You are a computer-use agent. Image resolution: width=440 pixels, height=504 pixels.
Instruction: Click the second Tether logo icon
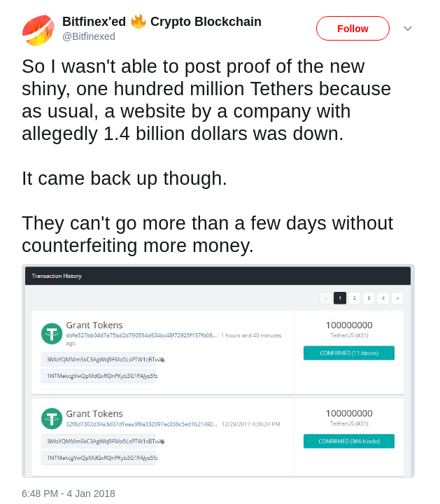(52, 419)
